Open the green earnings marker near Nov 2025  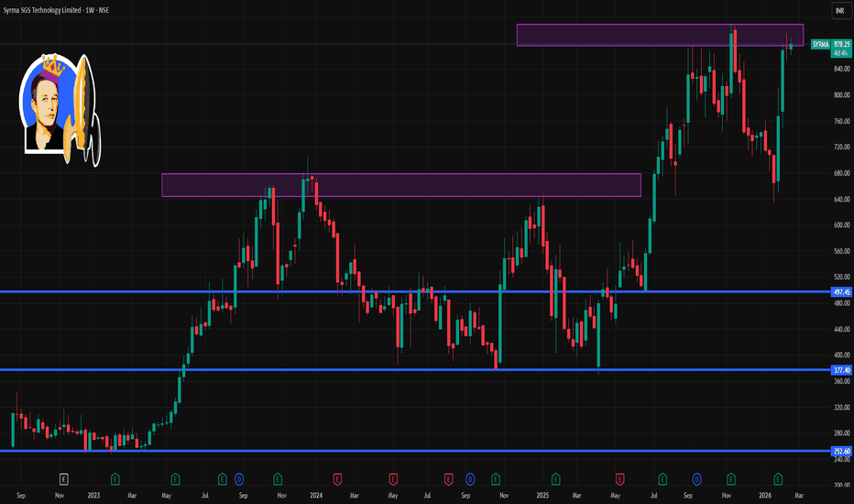[731, 479]
